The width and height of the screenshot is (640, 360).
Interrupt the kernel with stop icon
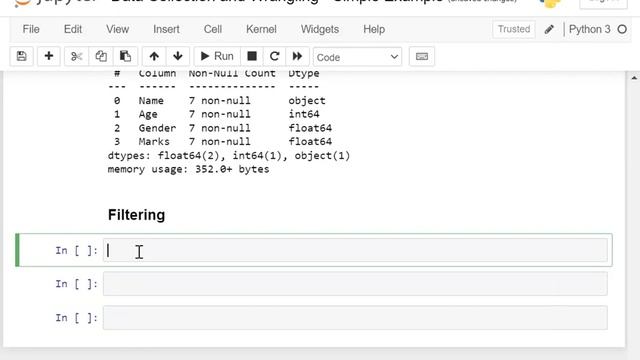[x=252, y=56]
